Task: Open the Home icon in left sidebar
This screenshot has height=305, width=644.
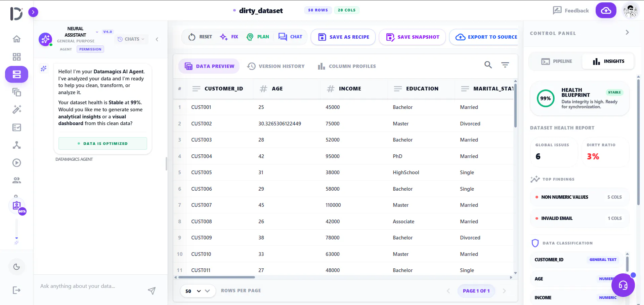Action: [16, 39]
